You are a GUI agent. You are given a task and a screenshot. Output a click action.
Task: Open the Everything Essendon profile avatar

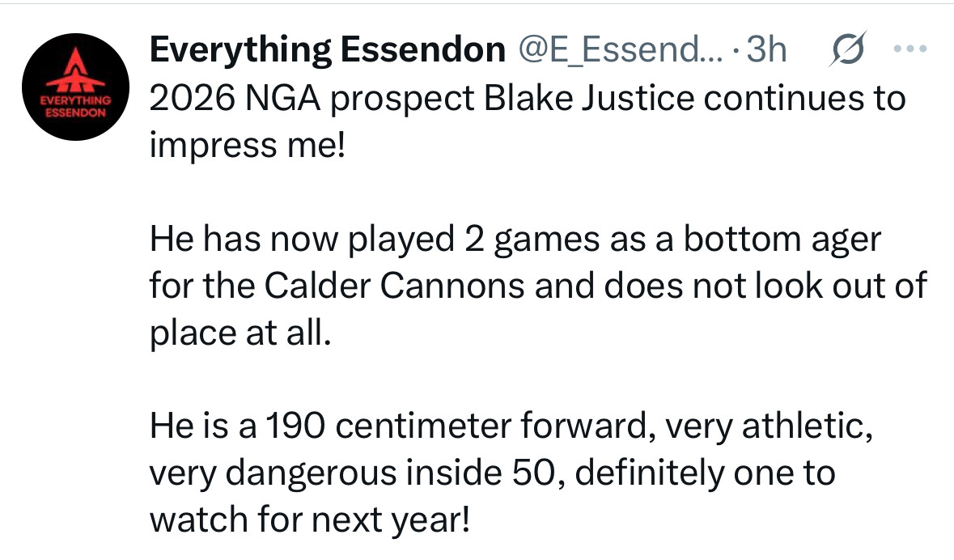pyautogui.click(x=75, y=87)
